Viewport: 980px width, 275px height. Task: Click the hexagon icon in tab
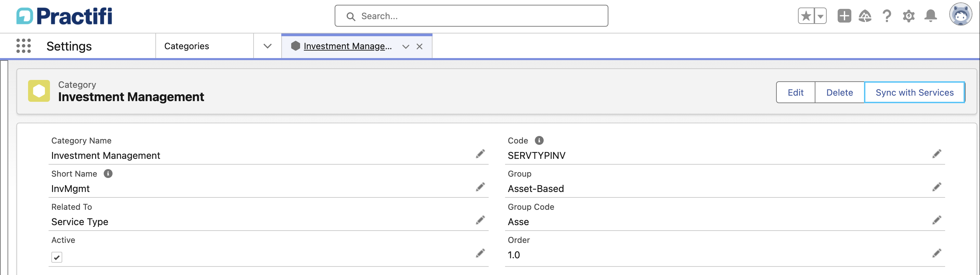(296, 46)
